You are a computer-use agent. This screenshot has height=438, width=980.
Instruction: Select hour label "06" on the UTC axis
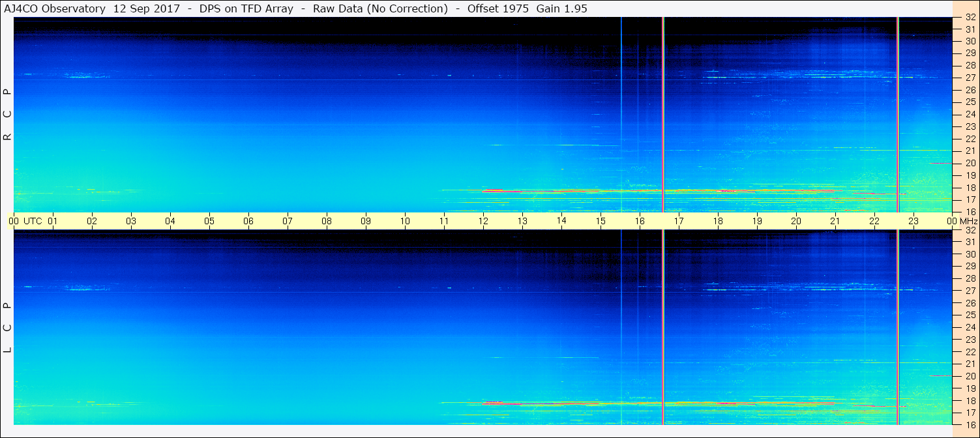[x=248, y=221]
